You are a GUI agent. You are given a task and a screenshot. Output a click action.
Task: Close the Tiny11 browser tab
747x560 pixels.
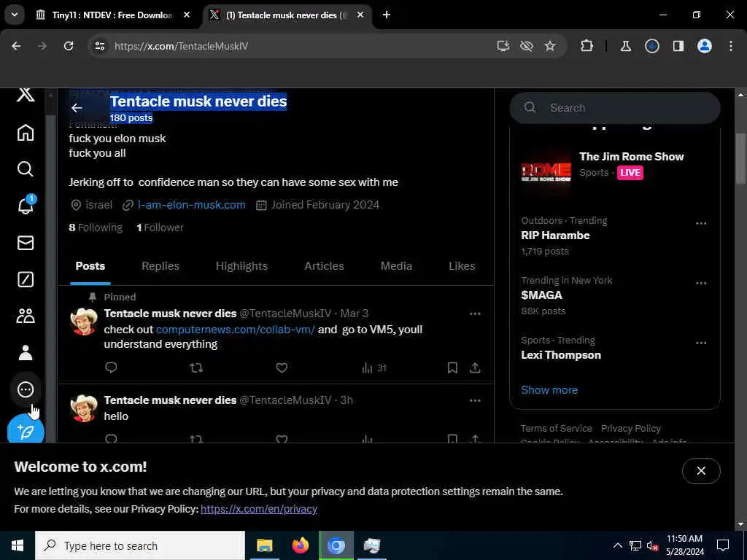(187, 15)
